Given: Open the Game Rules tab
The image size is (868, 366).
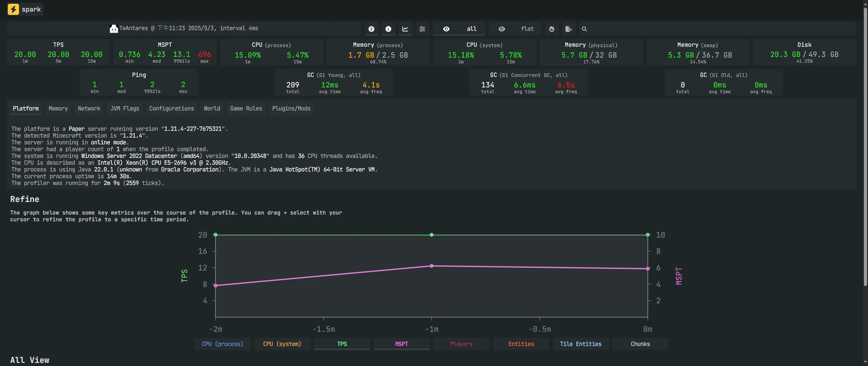Looking at the screenshot, I should point(246,108).
